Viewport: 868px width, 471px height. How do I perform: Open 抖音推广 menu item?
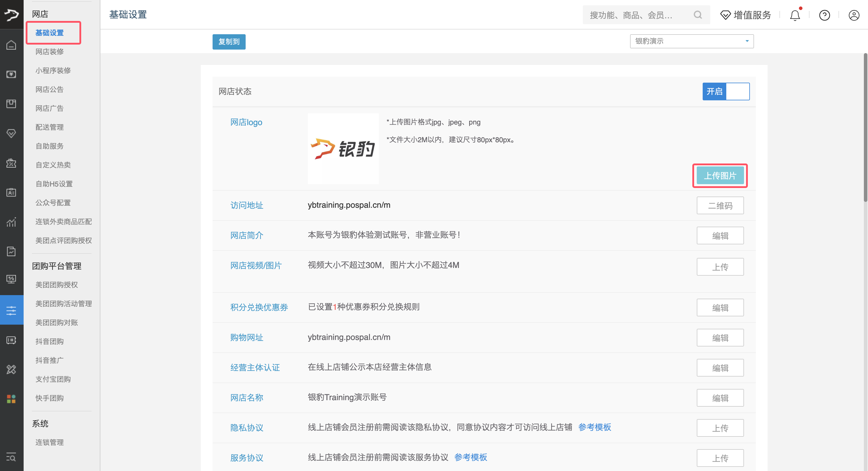click(50, 360)
